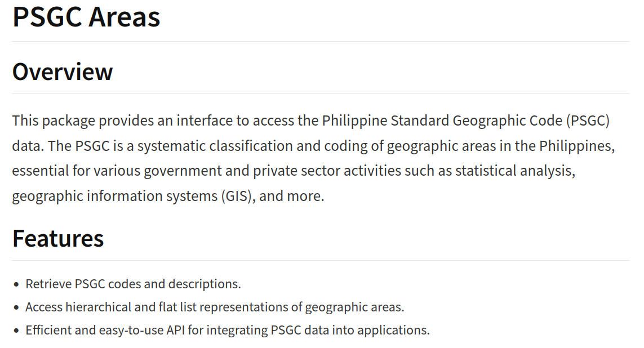Click the "Features" section heading

pos(58,238)
